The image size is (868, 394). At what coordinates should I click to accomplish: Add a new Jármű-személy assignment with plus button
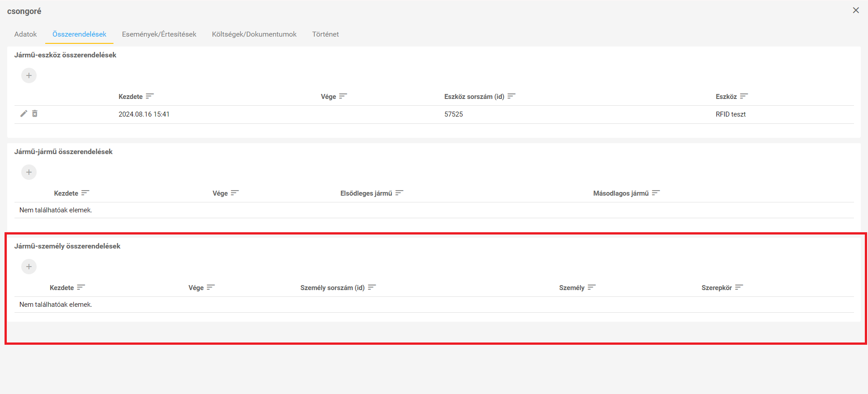coord(29,267)
